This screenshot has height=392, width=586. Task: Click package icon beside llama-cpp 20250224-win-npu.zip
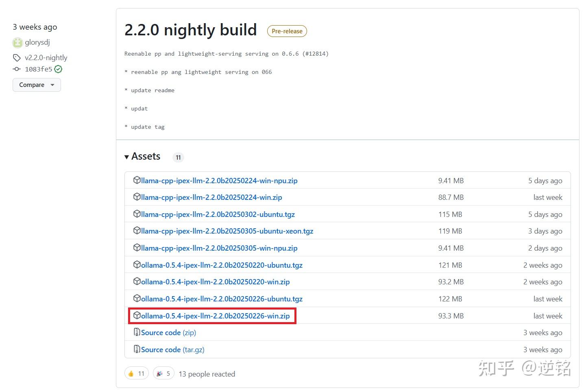(137, 180)
